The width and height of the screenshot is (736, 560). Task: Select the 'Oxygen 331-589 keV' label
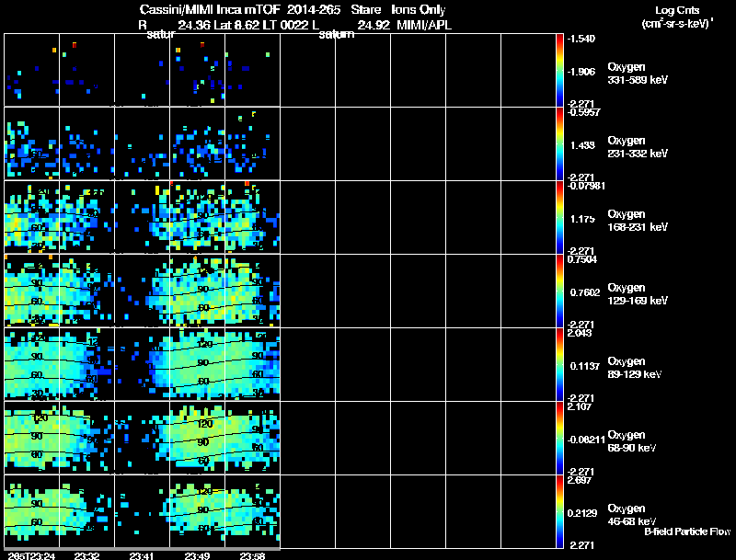[x=638, y=74]
